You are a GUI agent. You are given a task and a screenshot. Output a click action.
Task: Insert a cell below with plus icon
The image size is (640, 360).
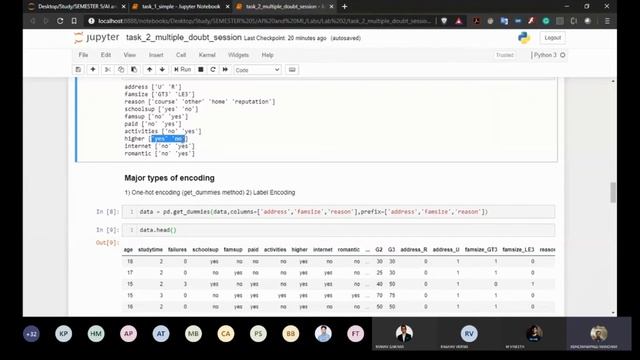click(93, 70)
